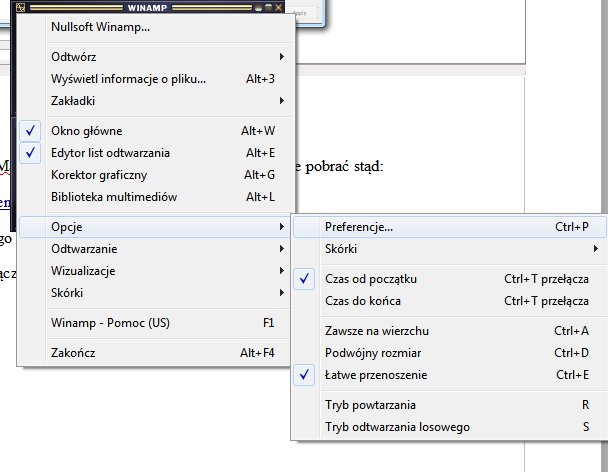
Task: Toggle Edytor list odtwarzania window
Action: (x=155, y=153)
